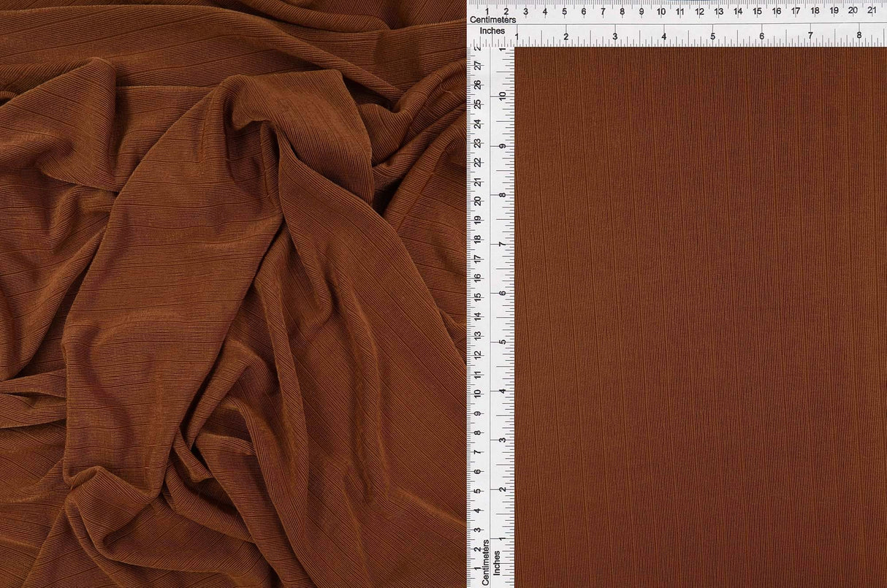This screenshot has width=887, height=588.
Task: Click the number 21 on the centimeter ruler
Action: [x=872, y=12]
